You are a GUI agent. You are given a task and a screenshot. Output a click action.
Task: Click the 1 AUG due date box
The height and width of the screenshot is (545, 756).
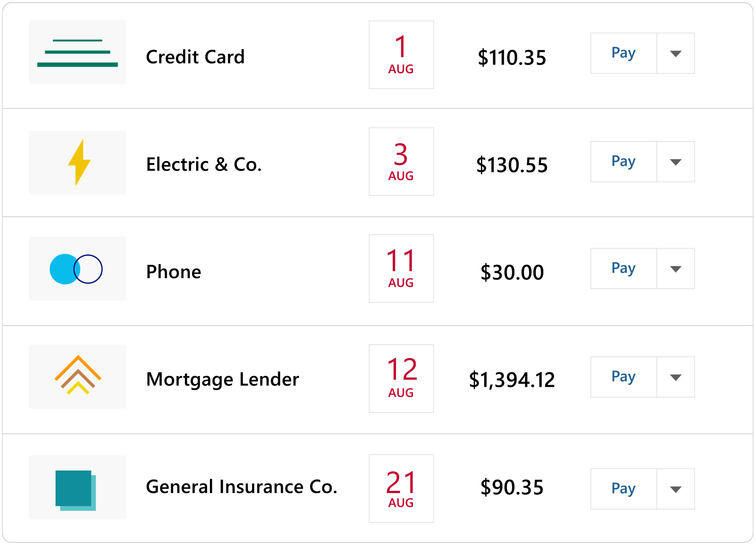(401, 55)
